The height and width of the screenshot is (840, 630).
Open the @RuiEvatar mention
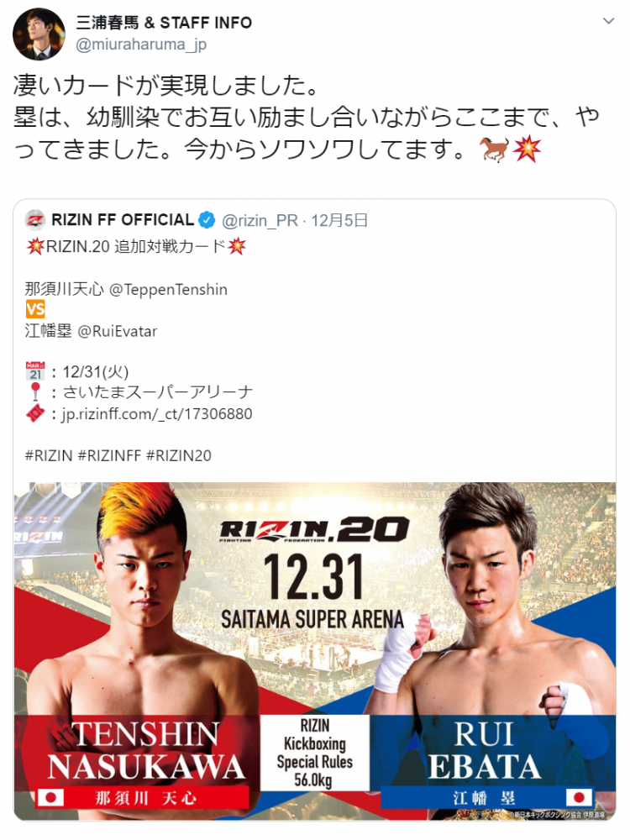[118, 331]
